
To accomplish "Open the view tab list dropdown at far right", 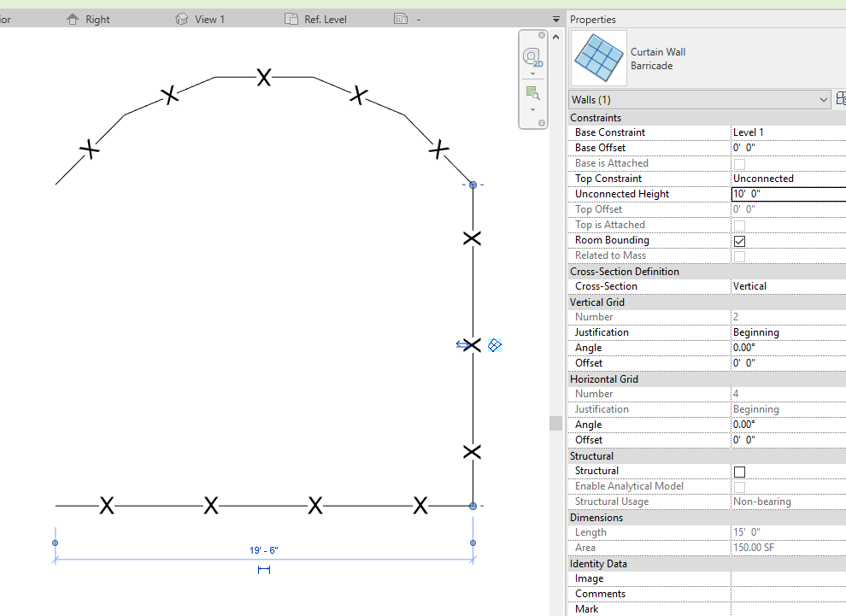I will pyautogui.click(x=556, y=18).
